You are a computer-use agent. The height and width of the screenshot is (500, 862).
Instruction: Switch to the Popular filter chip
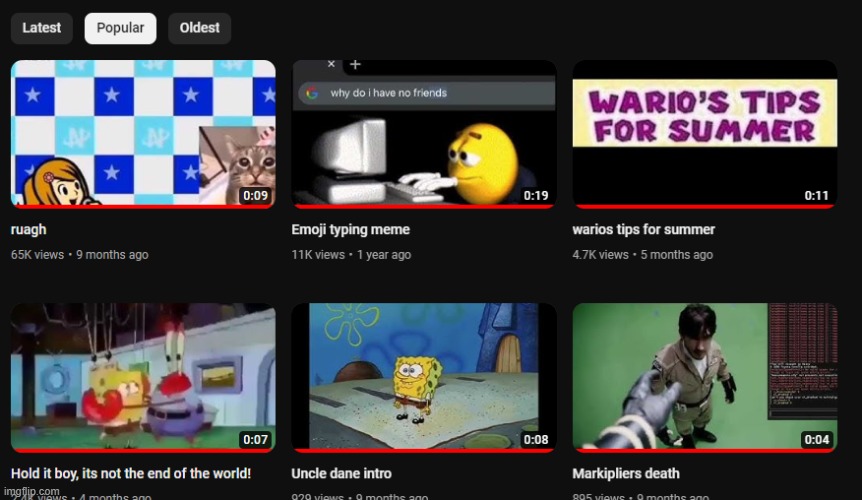tap(120, 28)
